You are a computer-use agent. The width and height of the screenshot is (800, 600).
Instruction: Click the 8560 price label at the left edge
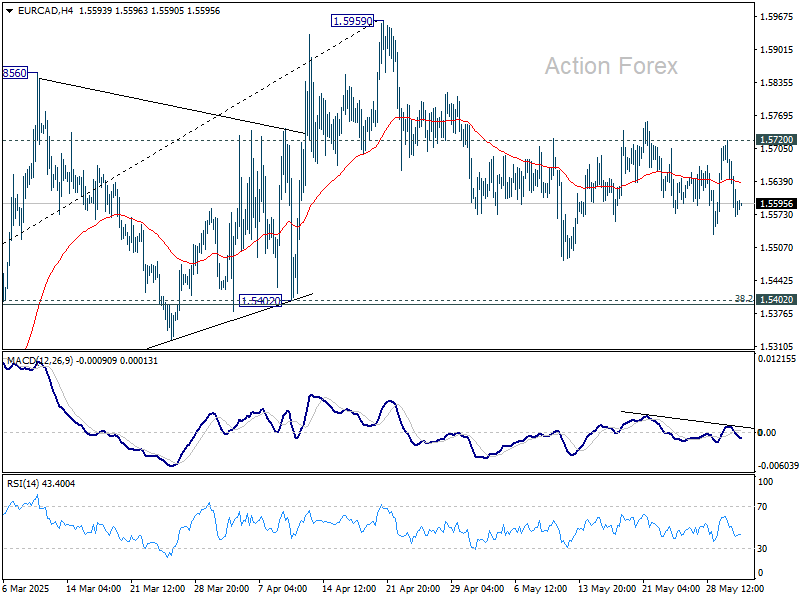[14, 73]
